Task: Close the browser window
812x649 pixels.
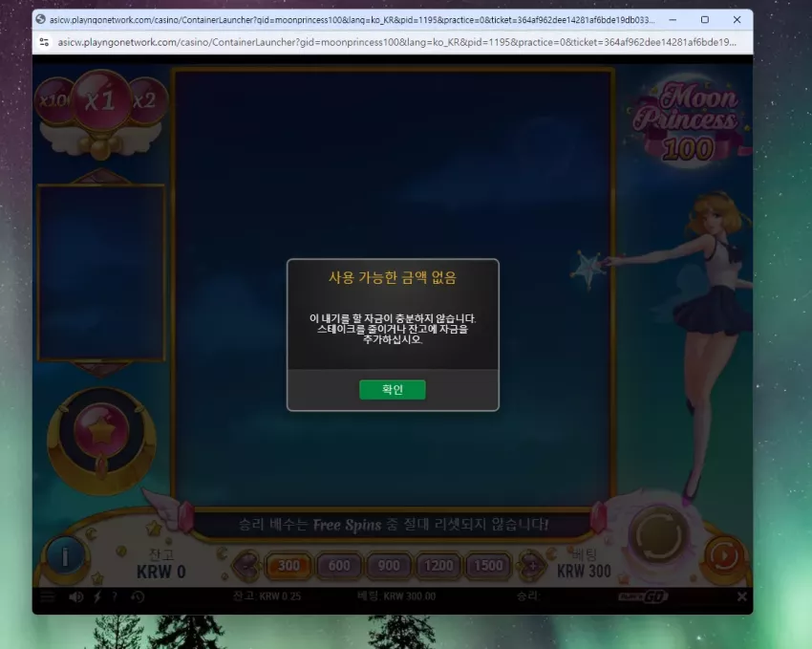Action: click(737, 20)
